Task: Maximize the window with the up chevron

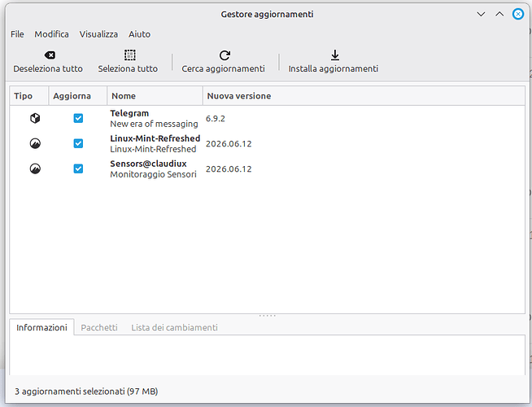Action: (499, 15)
